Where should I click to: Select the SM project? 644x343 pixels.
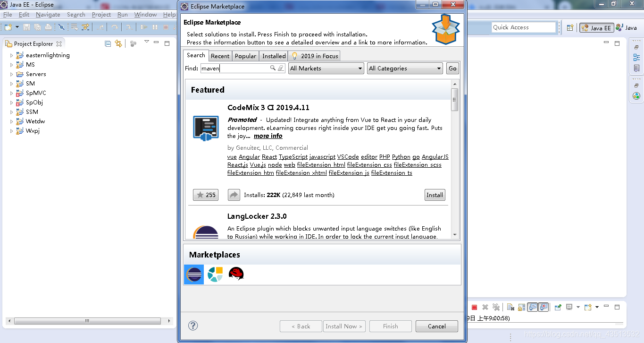[30, 84]
